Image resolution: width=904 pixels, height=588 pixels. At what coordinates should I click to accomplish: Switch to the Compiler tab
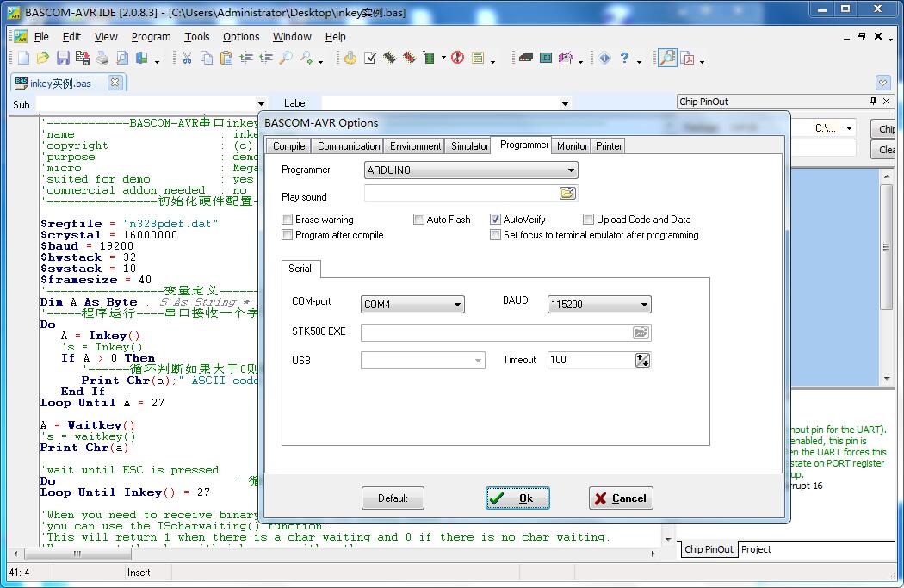290,146
